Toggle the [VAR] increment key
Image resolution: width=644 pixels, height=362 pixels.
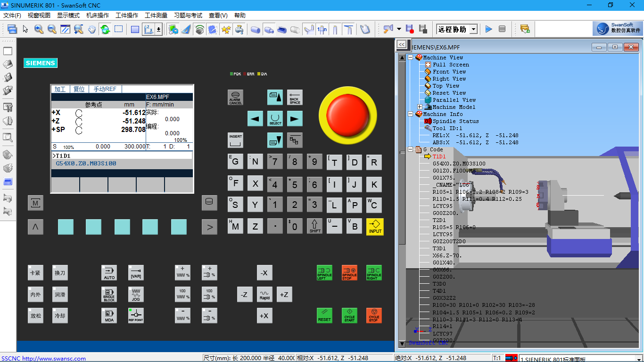(136, 272)
